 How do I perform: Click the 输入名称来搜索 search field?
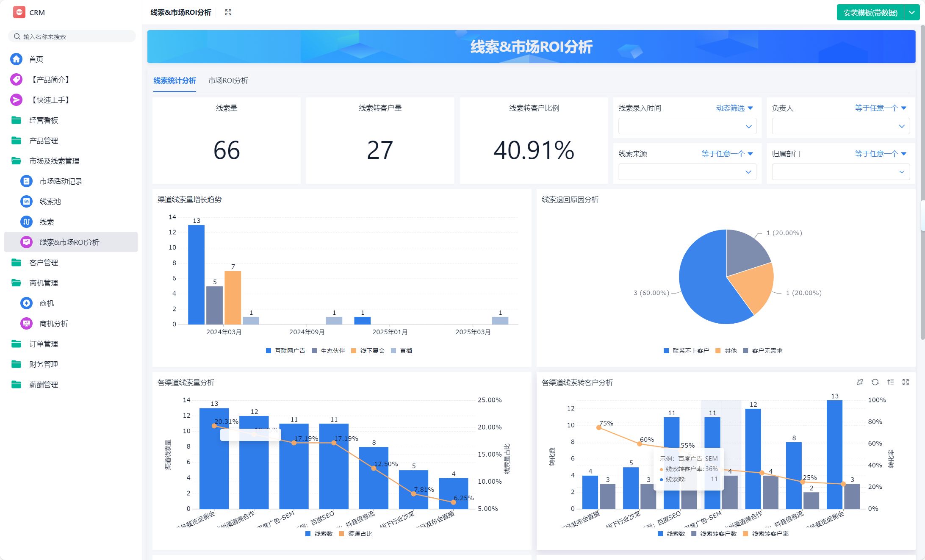point(72,36)
